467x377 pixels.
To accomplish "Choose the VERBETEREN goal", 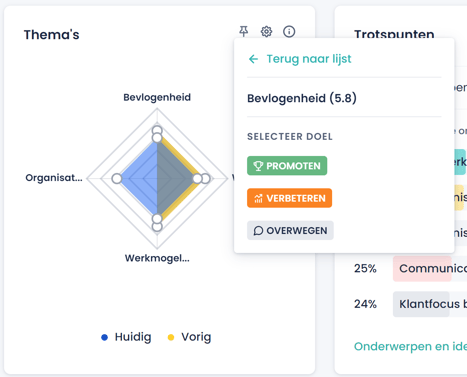I will coord(289,198).
